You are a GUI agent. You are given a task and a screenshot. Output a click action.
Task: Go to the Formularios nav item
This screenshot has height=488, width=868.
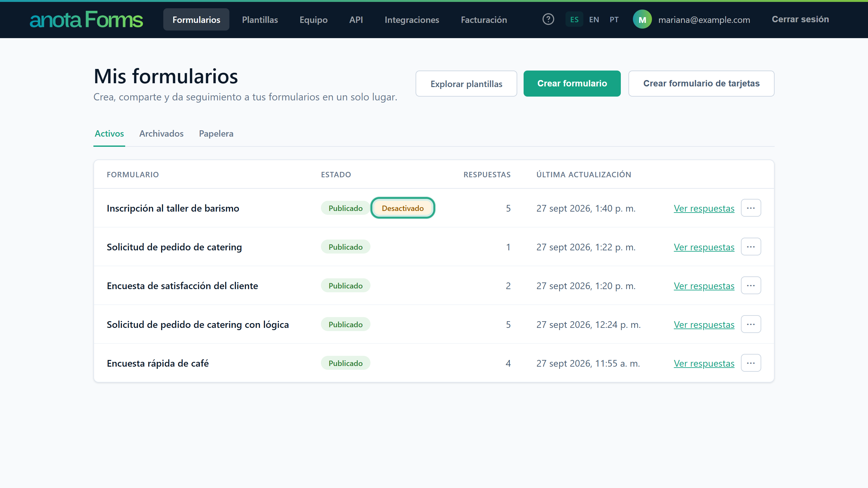(196, 20)
